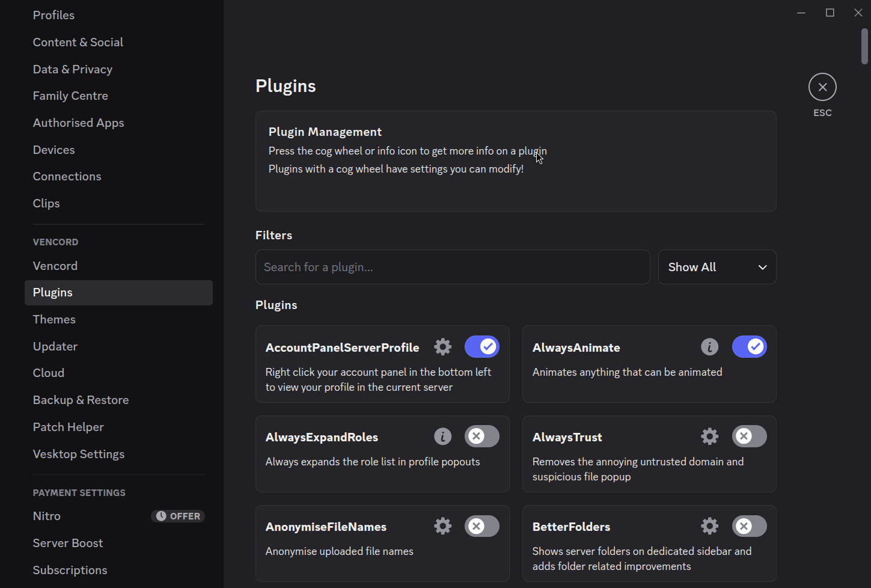Show info for AlwaysExpandRoles plugin
Screen dimensions: 871x588
coord(443,436)
